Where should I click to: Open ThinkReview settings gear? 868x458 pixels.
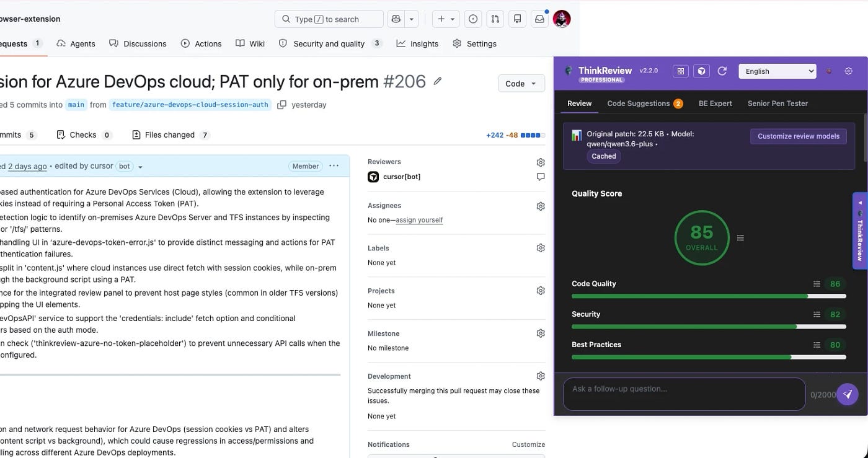tap(848, 71)
